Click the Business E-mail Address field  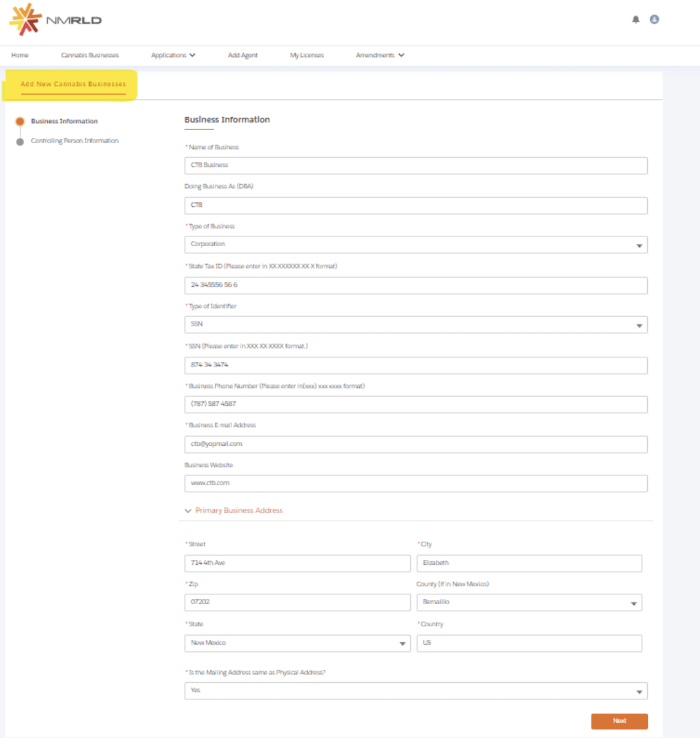(x=416, y=444)
